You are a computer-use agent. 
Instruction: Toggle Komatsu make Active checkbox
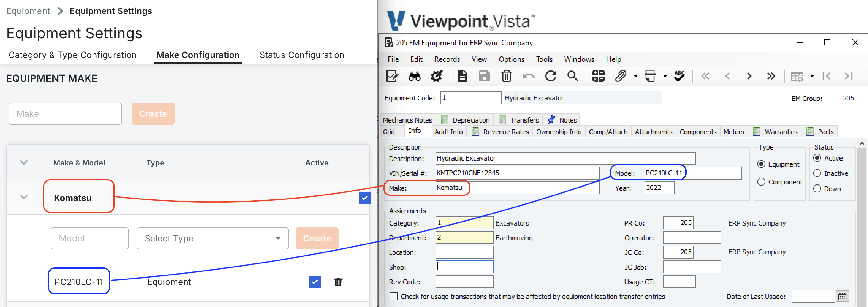click(364, 198)
